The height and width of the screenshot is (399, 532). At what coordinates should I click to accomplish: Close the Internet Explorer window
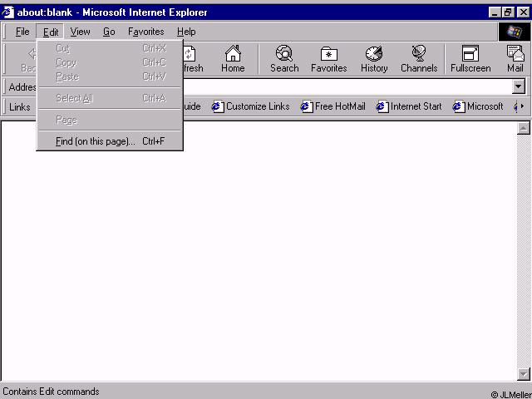(x=523, y=12)
